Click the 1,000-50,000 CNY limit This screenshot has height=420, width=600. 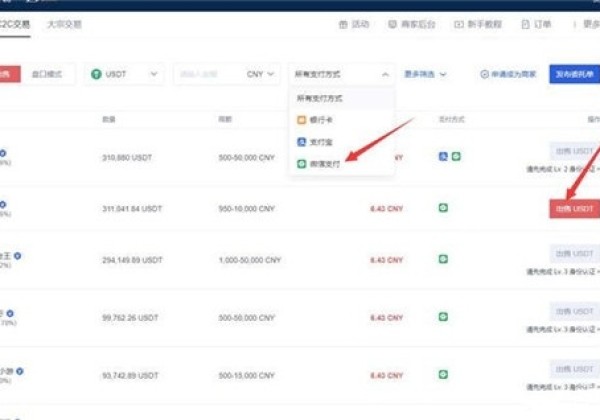coord(250,260)
